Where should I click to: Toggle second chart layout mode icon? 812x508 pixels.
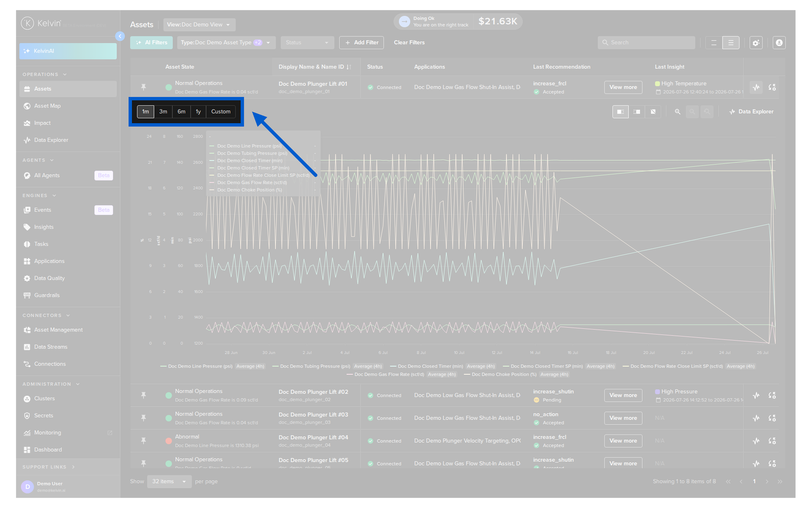[636, 112]
